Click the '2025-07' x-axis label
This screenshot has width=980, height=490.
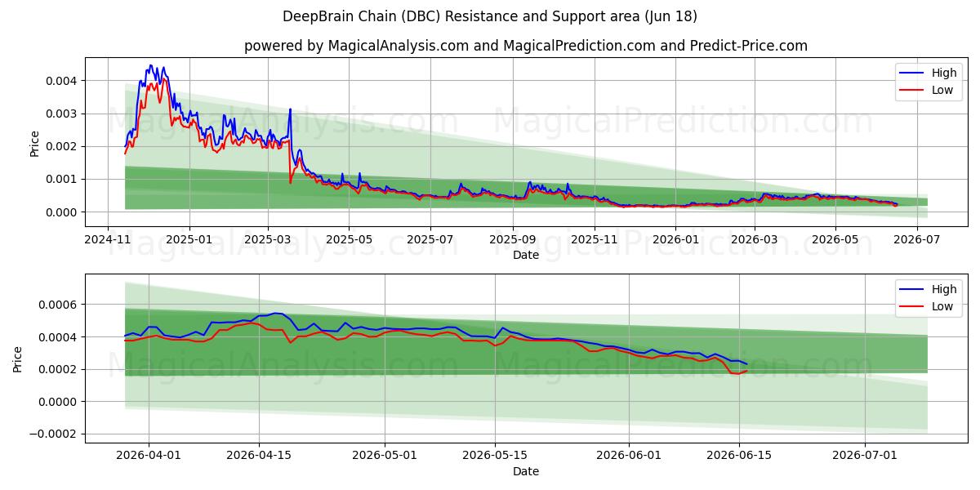pyautogui.click(x=430, y=240)
